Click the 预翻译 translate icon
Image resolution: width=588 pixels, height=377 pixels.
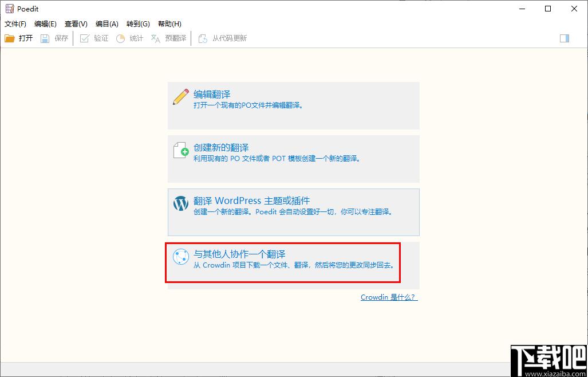pyautogui.click(x=155, y=38)
